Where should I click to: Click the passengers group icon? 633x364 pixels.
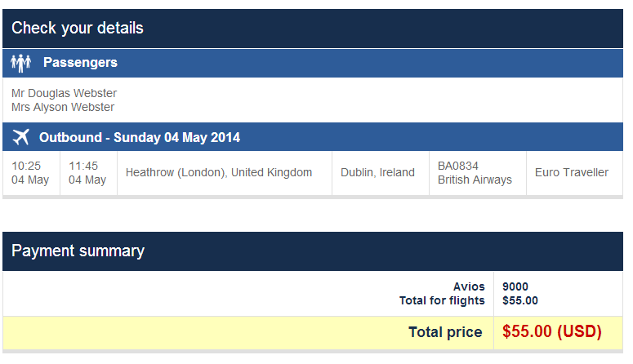click(20, 63)
